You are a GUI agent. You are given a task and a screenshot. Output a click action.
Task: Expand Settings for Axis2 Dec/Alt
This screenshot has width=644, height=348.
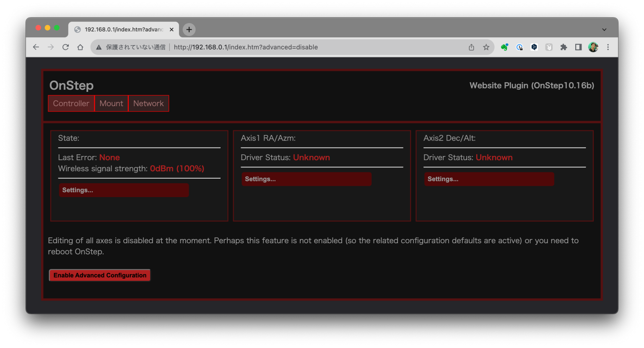point(489,179)
